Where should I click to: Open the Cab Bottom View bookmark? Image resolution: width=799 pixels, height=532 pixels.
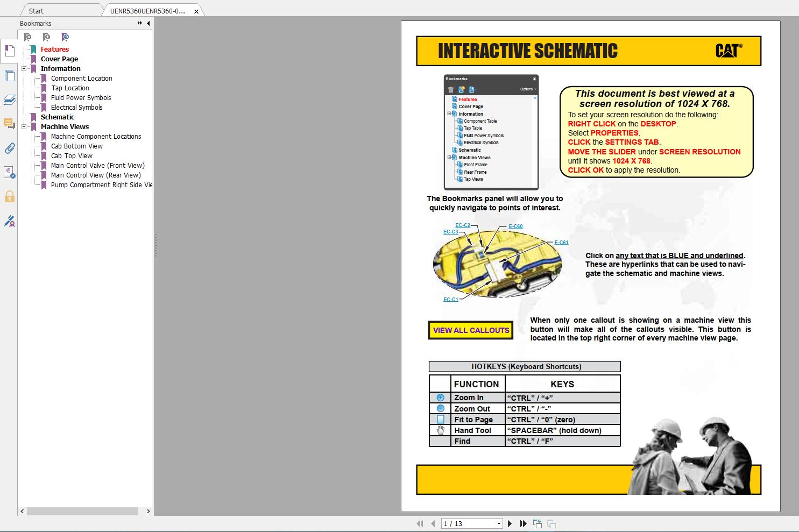(76, 146)
